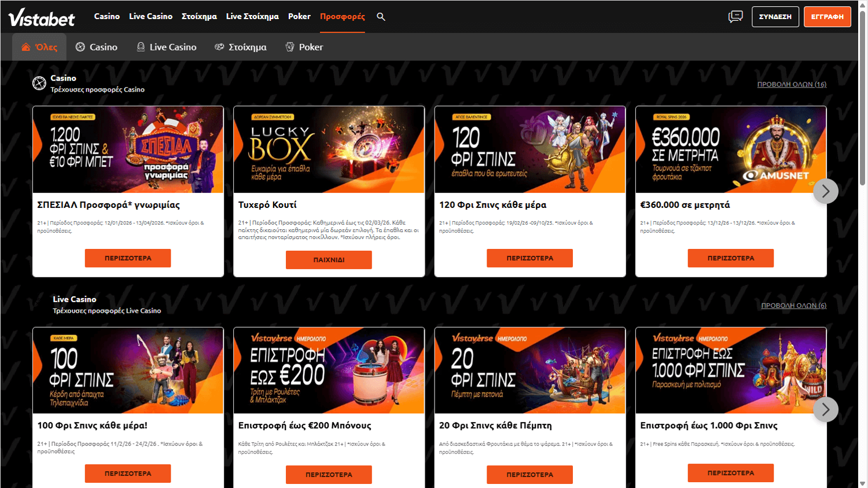868x488 pixels.
Task: Open the chat support icon
Action: point(735,16)
